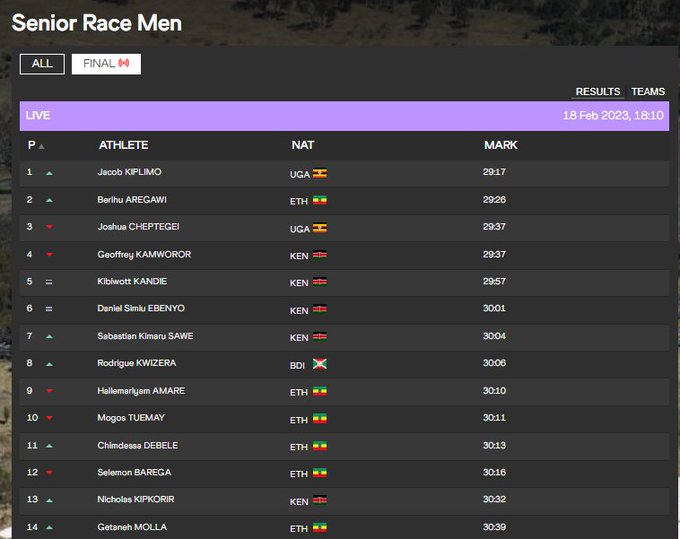Click red down arrow beside Joshua Cheptegei
Viewport: 680px width, 539px height.
click(49, 228)
